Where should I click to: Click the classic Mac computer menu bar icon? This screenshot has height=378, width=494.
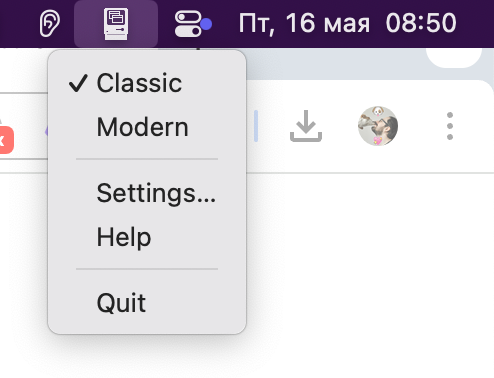point(116,24)
